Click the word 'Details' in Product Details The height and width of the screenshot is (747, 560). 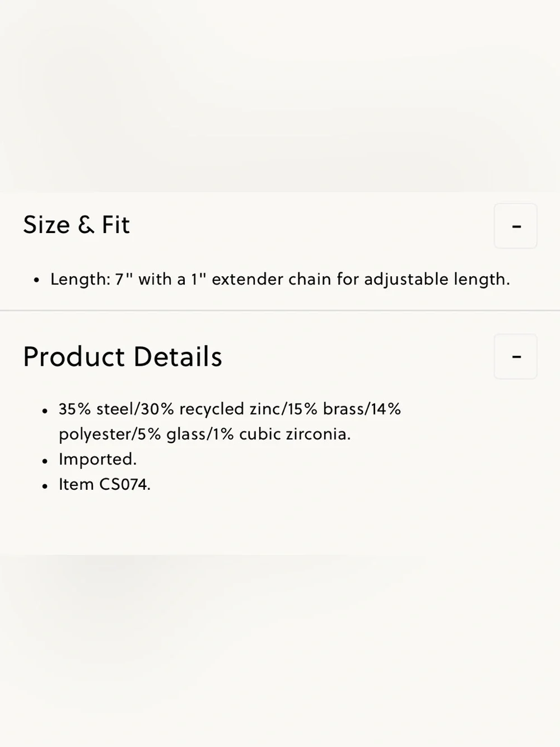[x=178, y=356]
